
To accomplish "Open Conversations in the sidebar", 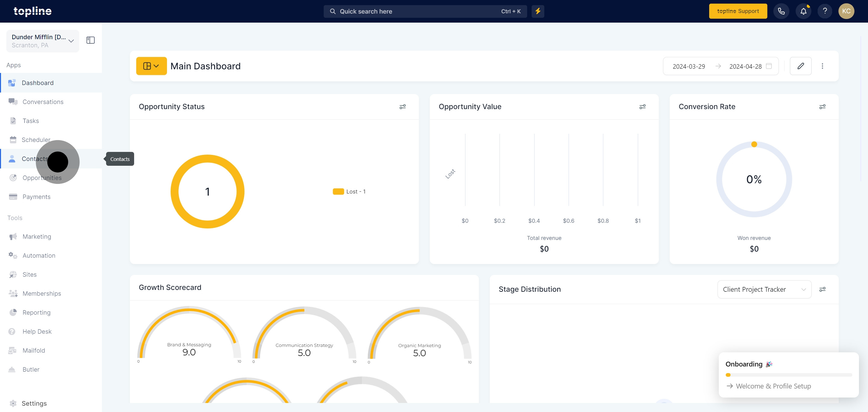I will pos(43,102).
